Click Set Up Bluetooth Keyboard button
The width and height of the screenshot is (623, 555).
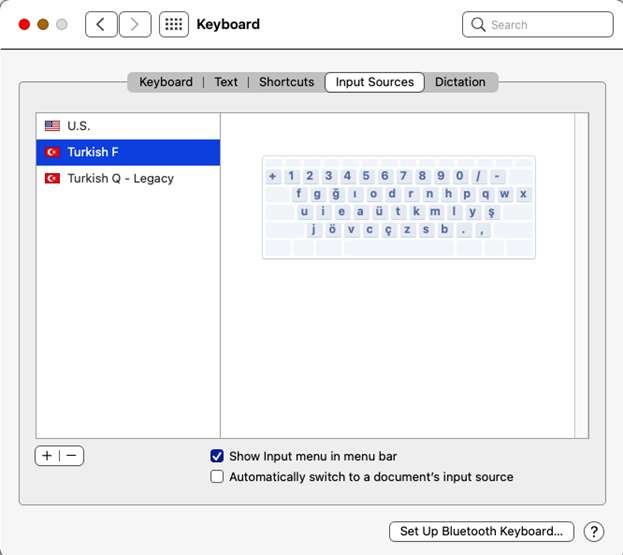[x=482, y=531]
